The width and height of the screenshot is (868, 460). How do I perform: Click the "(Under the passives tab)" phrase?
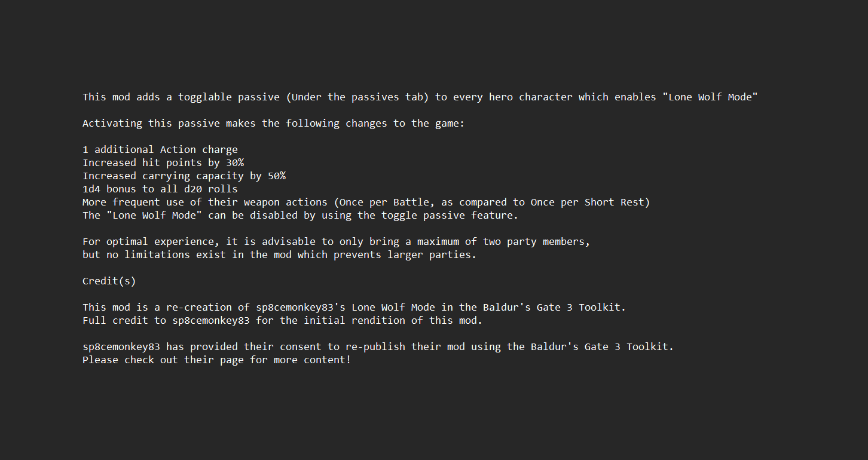[x=357, y=97]
